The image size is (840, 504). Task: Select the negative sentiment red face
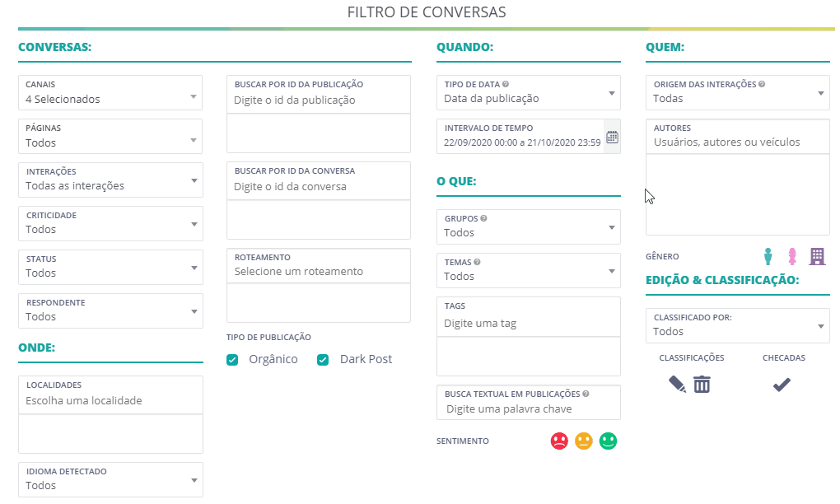559,441
